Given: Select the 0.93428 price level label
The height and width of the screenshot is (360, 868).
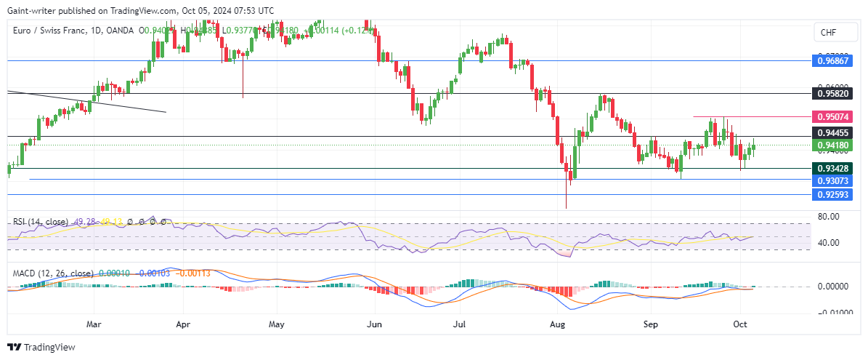Looking at the screenshot, I should [x=832, y=168].
